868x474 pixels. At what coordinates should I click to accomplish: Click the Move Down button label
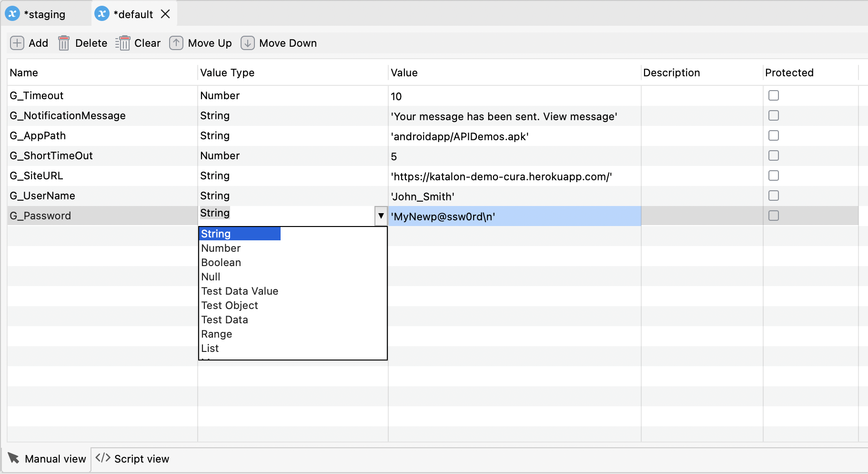point(288,43)
